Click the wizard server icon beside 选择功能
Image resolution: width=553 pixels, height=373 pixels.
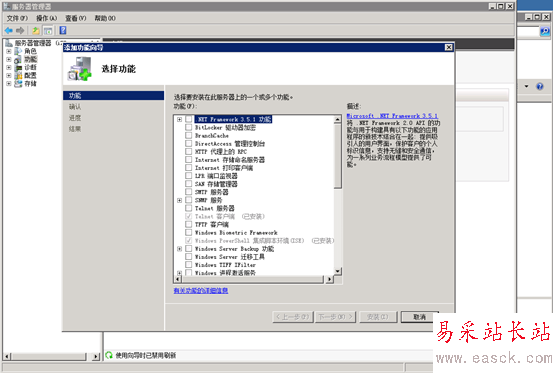[x=80, y=69]
